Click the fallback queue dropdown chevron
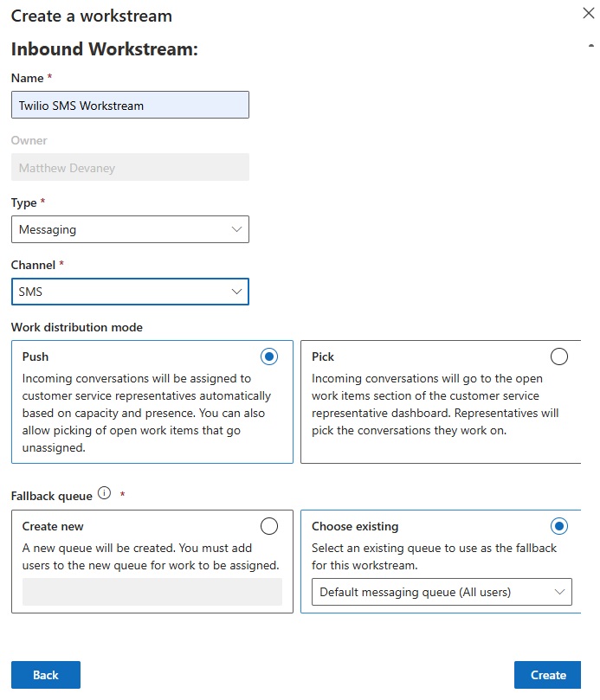This screenshot has height=700, width=600. (x=559, y=592)
